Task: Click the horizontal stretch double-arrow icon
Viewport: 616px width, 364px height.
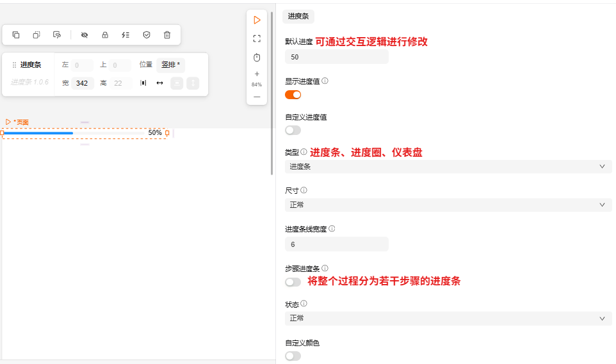Action: [x=159, y=83]
